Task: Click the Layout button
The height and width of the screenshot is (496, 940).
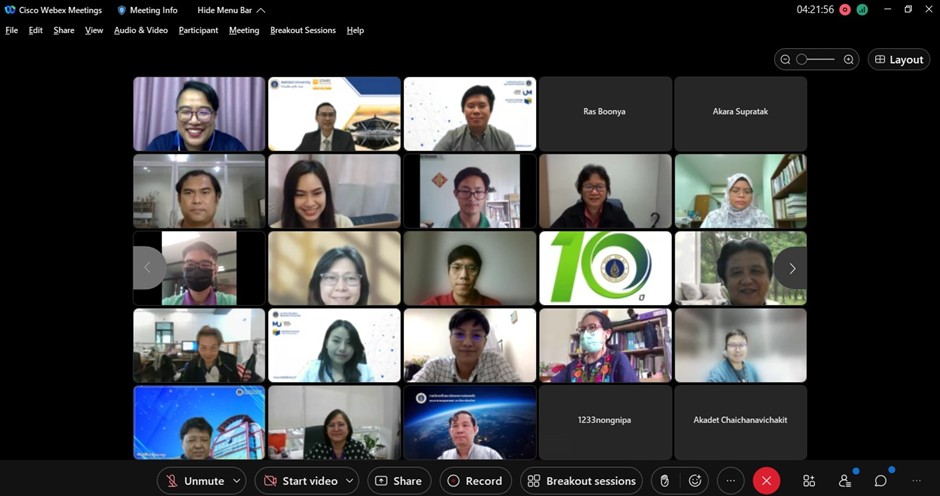Action: click(x=898, y=60)
